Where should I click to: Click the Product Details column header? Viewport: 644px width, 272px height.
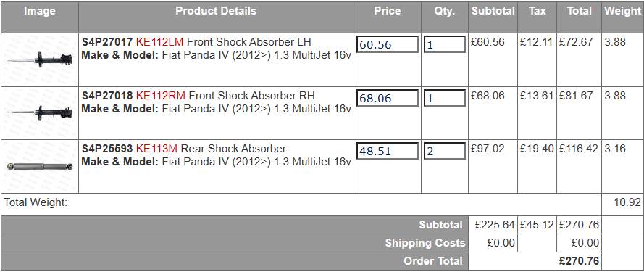click(216, 11)
